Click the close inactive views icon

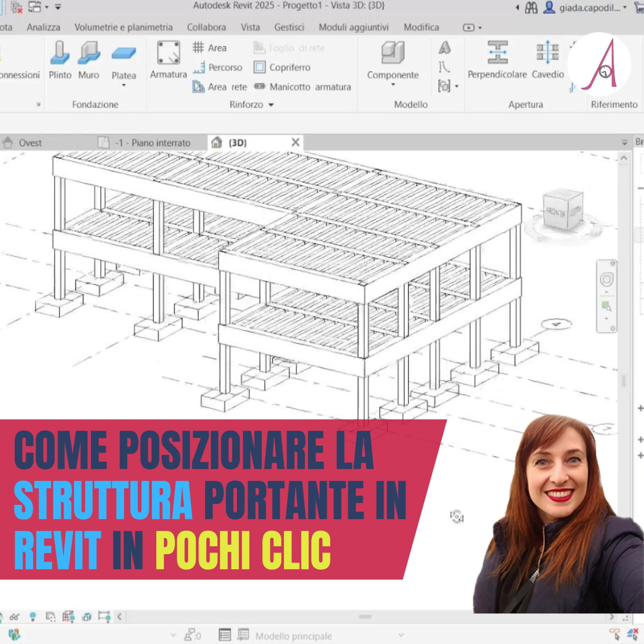(x=17, y=7)
